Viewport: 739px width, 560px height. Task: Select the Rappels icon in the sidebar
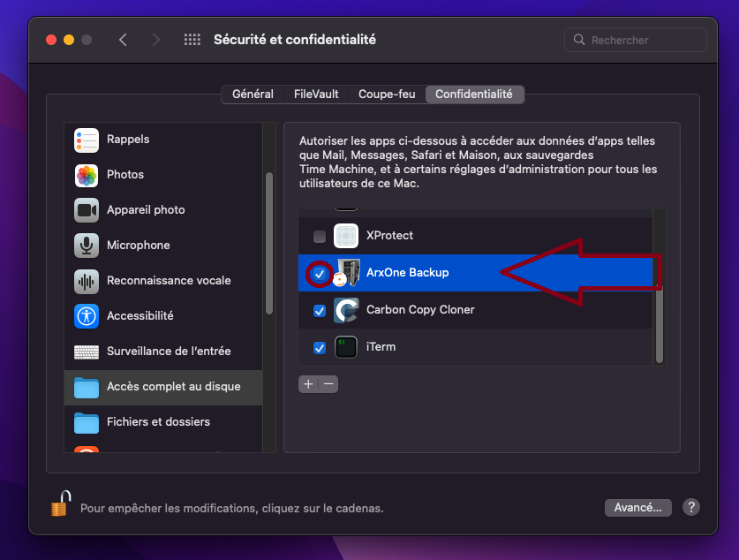[x=87, y=140]
